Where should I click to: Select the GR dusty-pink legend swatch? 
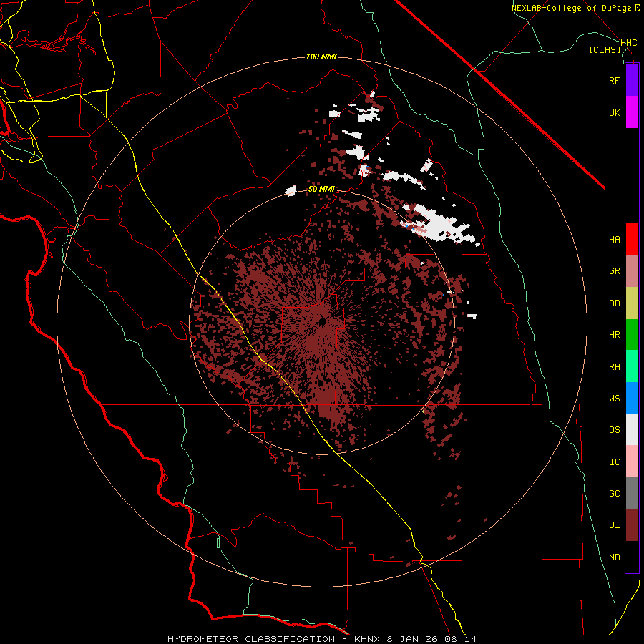pos(632,271)
